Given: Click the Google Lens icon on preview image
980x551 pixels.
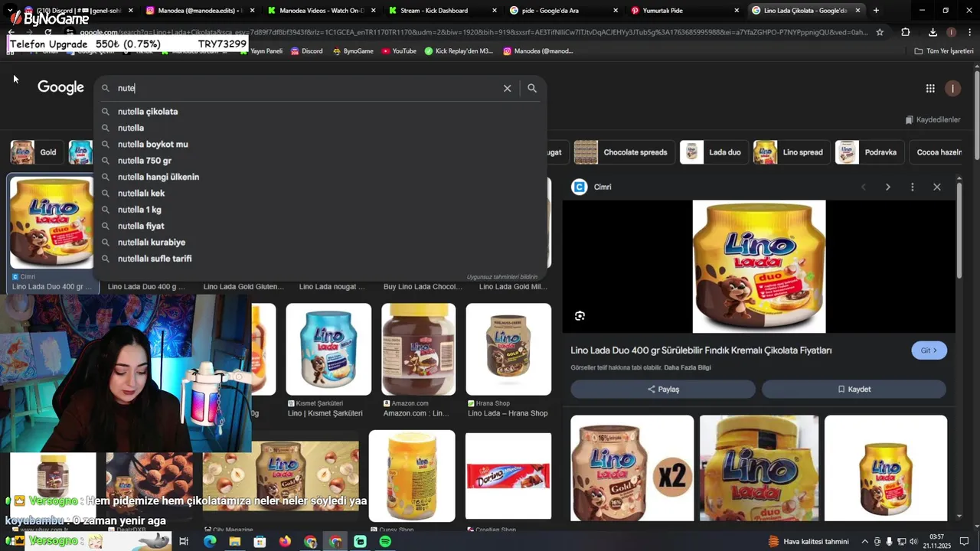Looking at the screenshot, I should (x=580, y=316).
